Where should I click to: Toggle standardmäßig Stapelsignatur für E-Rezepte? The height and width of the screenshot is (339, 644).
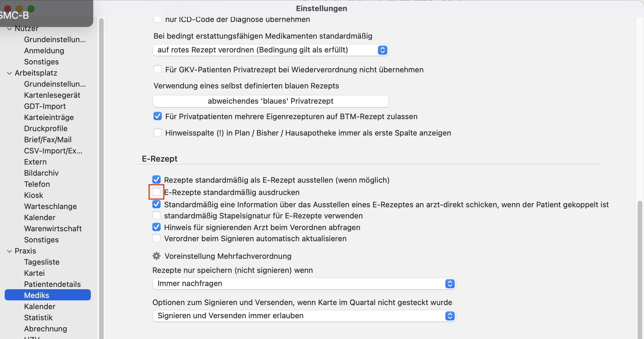point(156,215)
